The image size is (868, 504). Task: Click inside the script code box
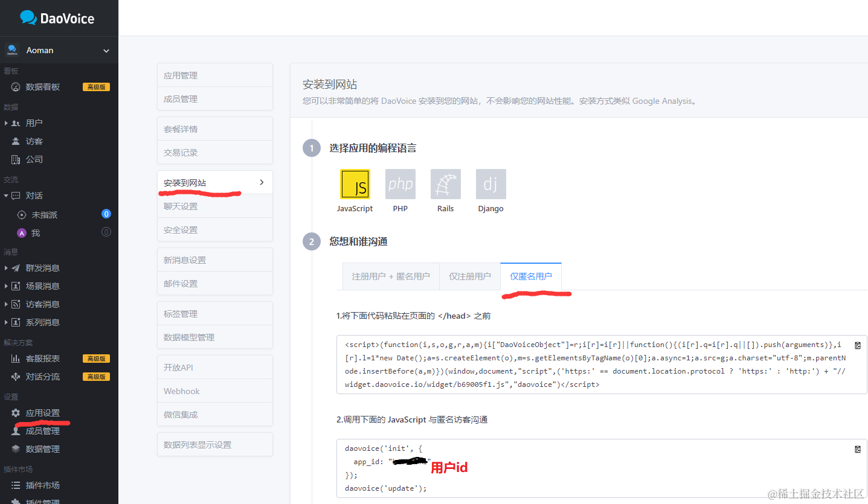coord(602,365)
